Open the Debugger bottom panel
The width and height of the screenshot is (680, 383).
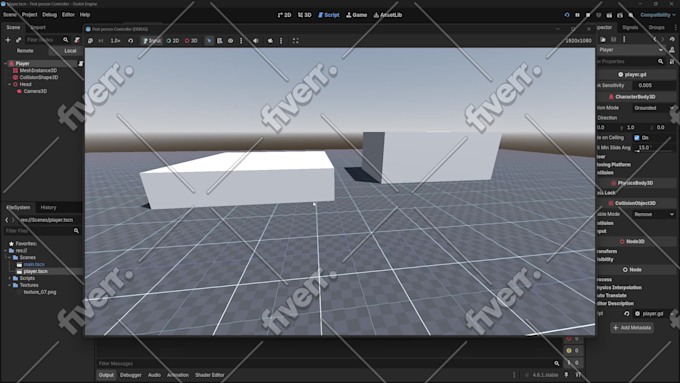pyautogui.click(x=131, y=375)
